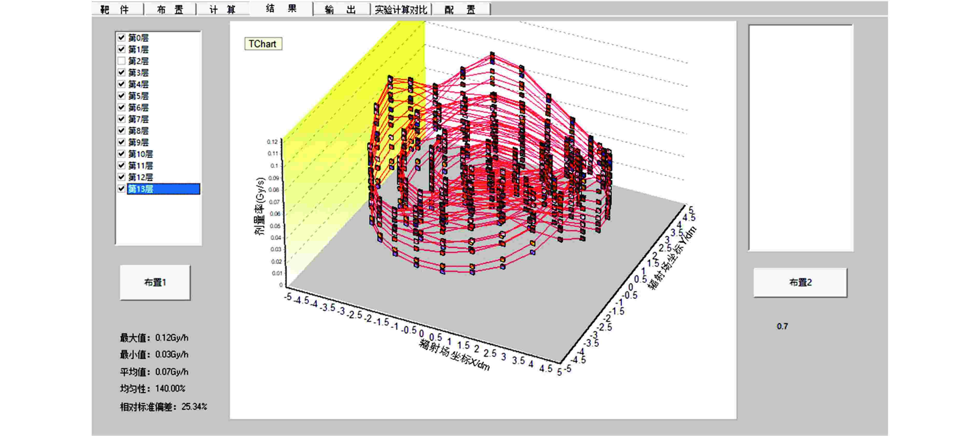980x437 pixels.
Task: Select the 第7层 list item
Action: tap(138, 119)
